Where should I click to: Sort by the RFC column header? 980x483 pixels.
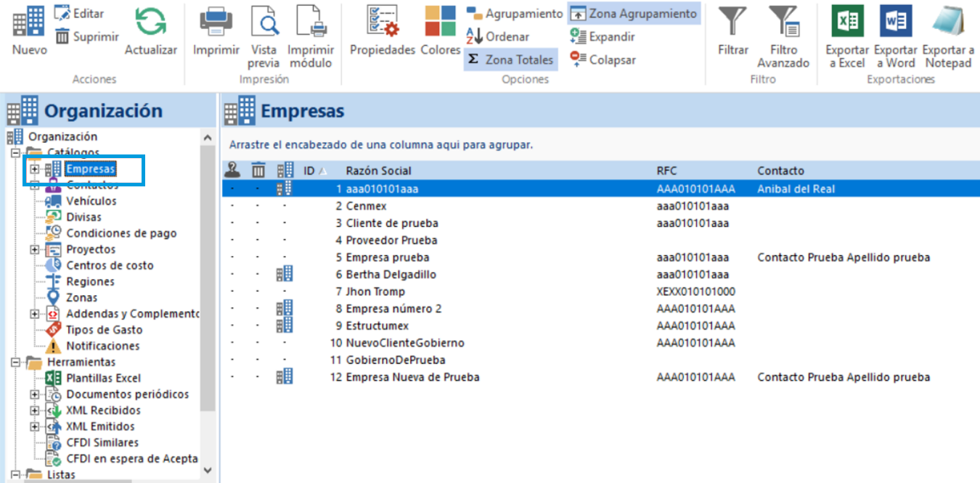[x=666, y=171]
